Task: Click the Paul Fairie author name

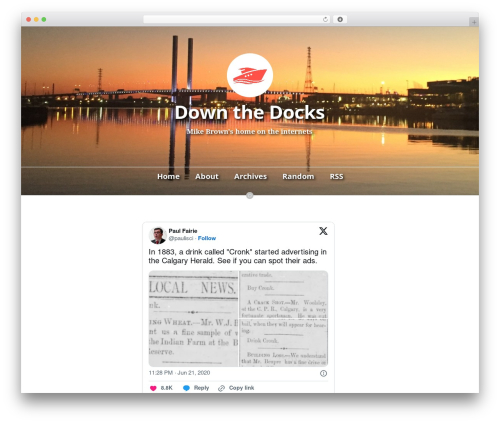Action: 183,231
